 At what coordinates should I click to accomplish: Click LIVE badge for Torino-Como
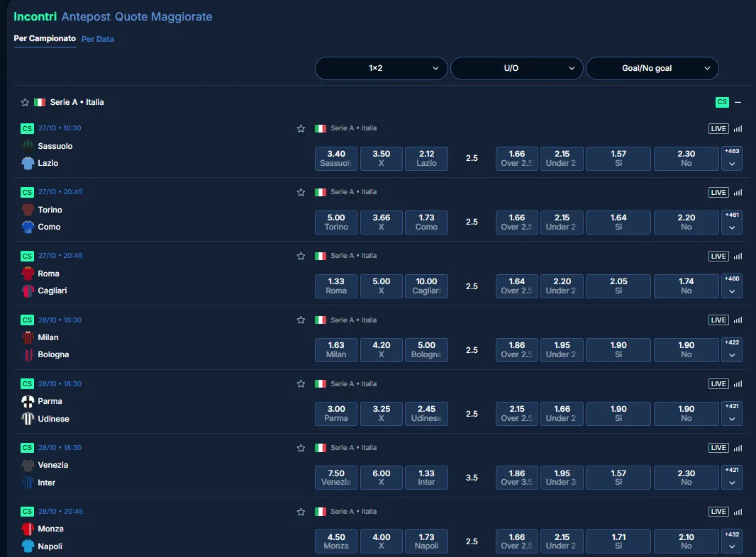718,192
